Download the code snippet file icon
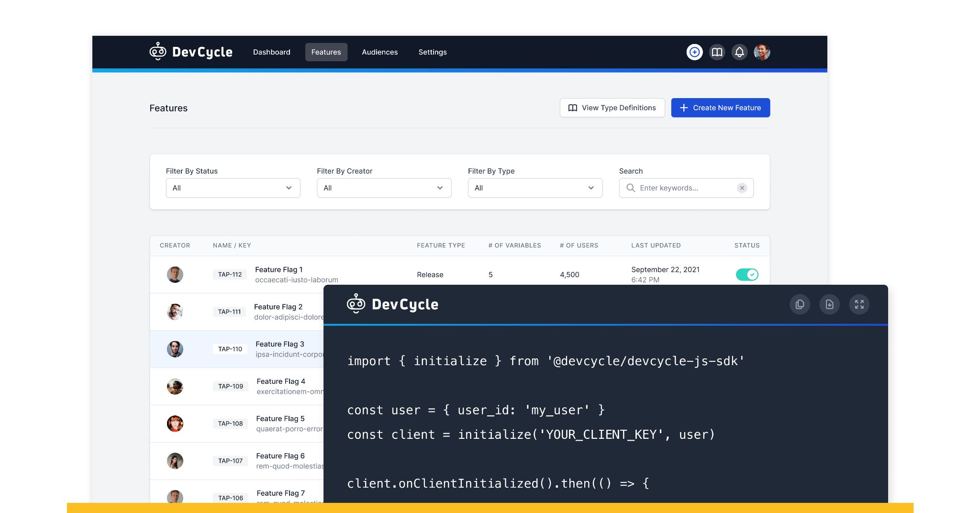This screenshot has height=513, width=980. click(x=829, y=304)
